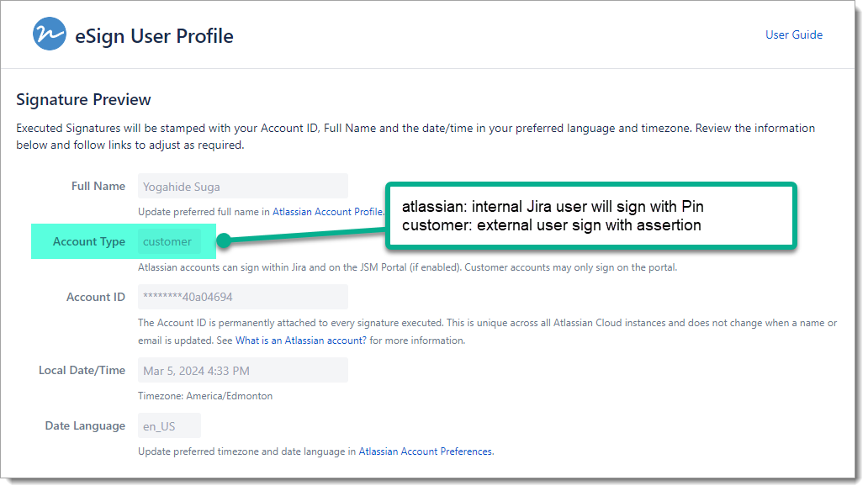Image resolution: width=868 pixels, height=491 pixels.
Task: Click the Signature Preview heading
Action: tap(83, 99)
